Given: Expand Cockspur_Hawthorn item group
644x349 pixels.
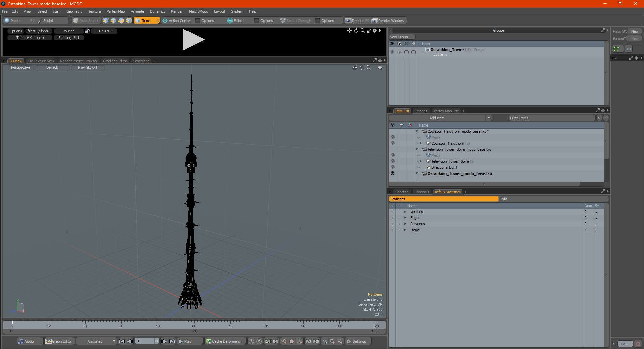Looking at the screenshot, I should [421, 143].
